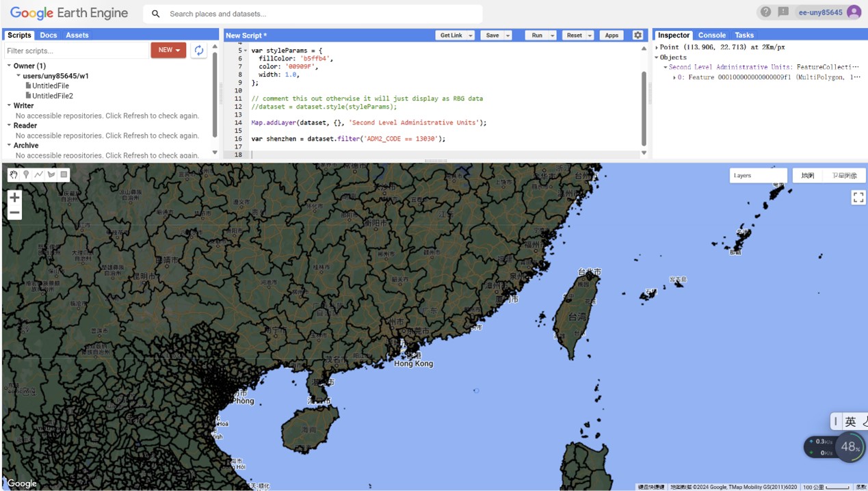Open code editor settings gear

pos(637,36)
